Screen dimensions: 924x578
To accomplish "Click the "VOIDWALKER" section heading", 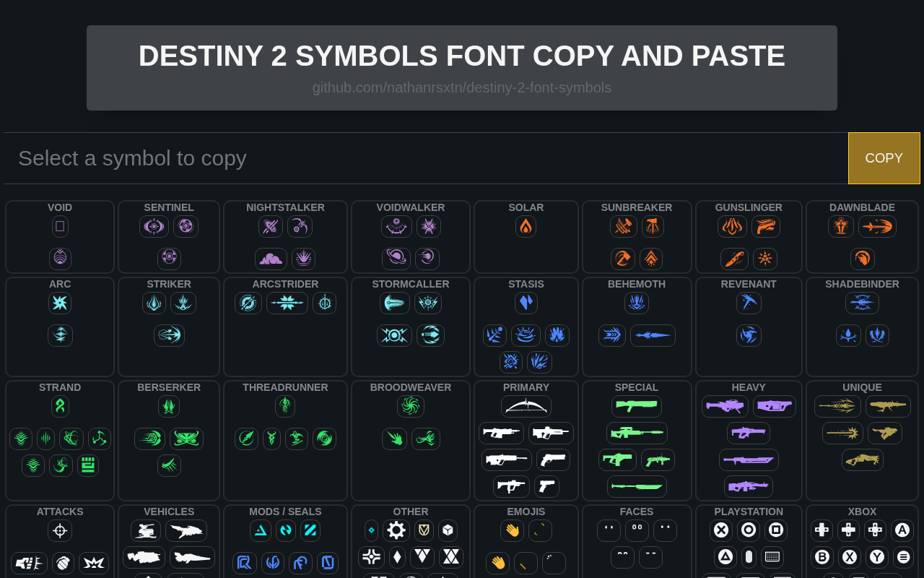I will pyautogui.click(x=411, y=207).
